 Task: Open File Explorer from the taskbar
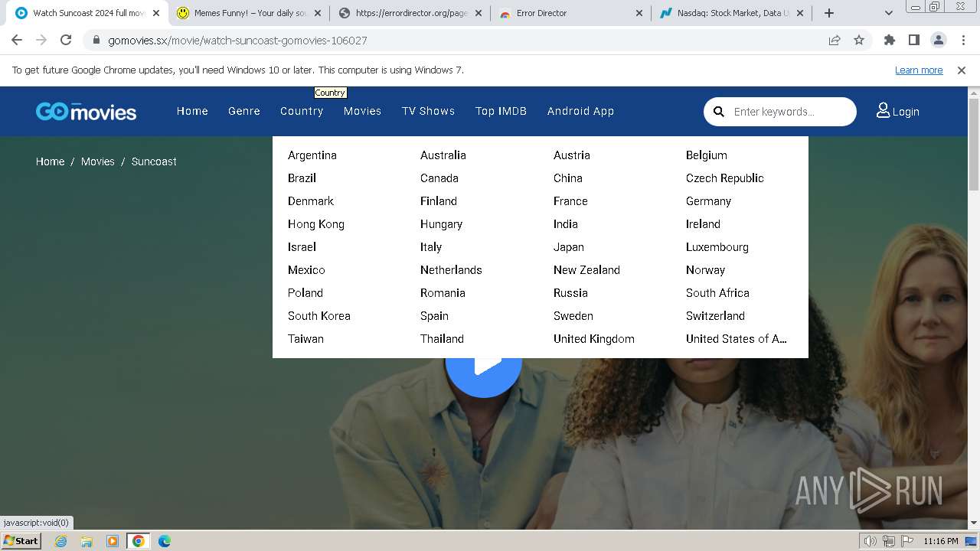pyautogui.click(x=87, y=541)
